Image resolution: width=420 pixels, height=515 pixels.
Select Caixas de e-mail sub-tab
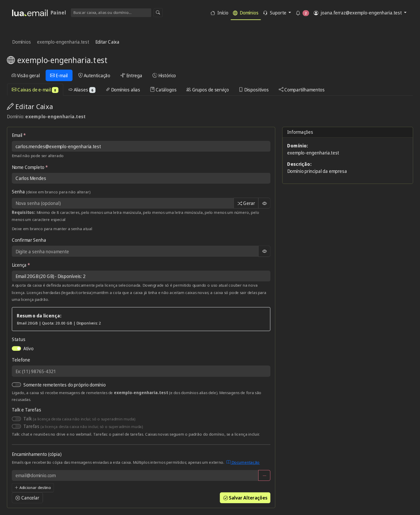(35, 90)
